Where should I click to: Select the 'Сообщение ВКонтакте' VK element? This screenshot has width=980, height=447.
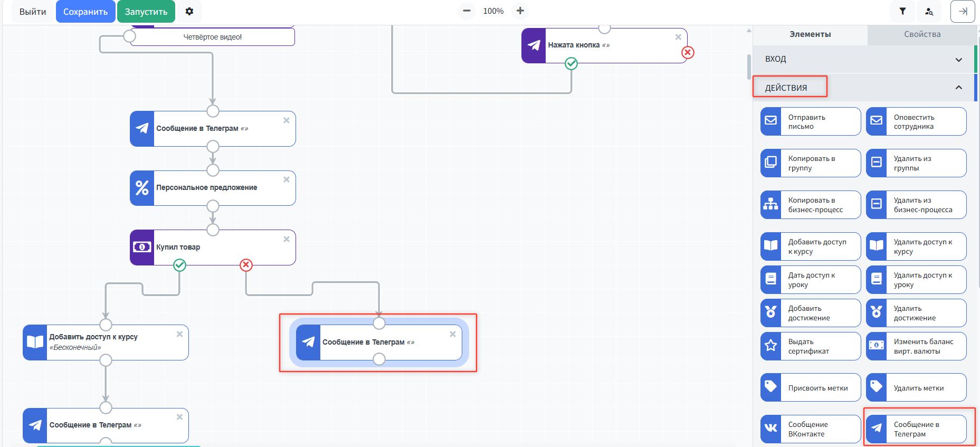[x=810, y=429]
